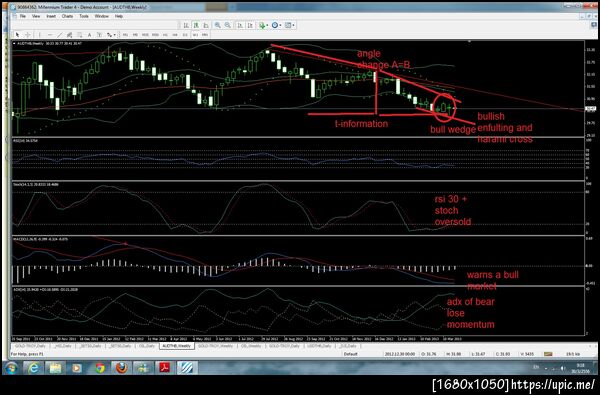Screen dimensions: 600x395
Task: Expand the templates dropdown arrow
Action: [x=293, y=25]
